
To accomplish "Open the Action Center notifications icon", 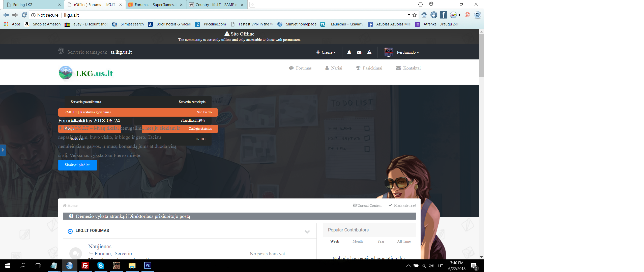I will tap(474, 266).
